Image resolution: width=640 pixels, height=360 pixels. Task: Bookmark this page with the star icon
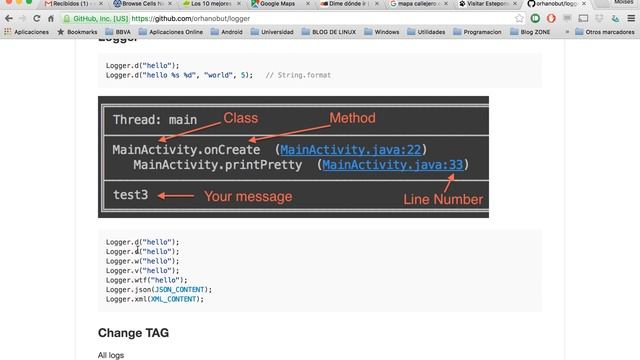point(519,18)
